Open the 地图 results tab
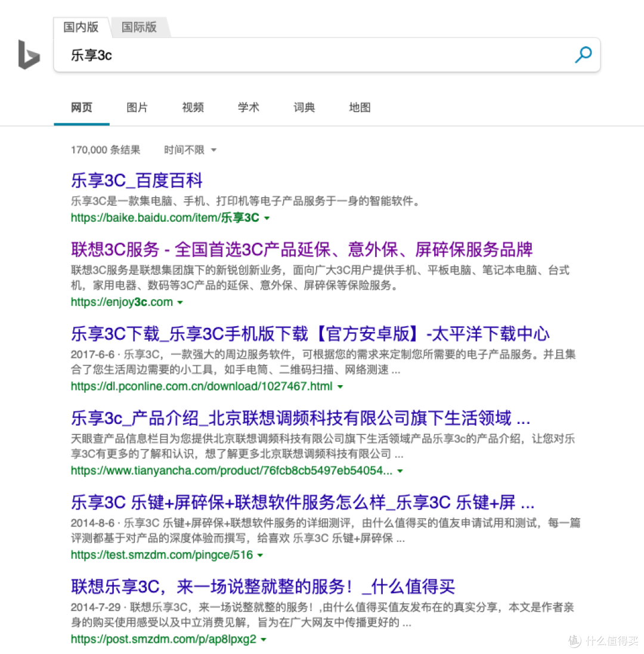The height and width of the screenshot is (654, 644). point(360,108)
